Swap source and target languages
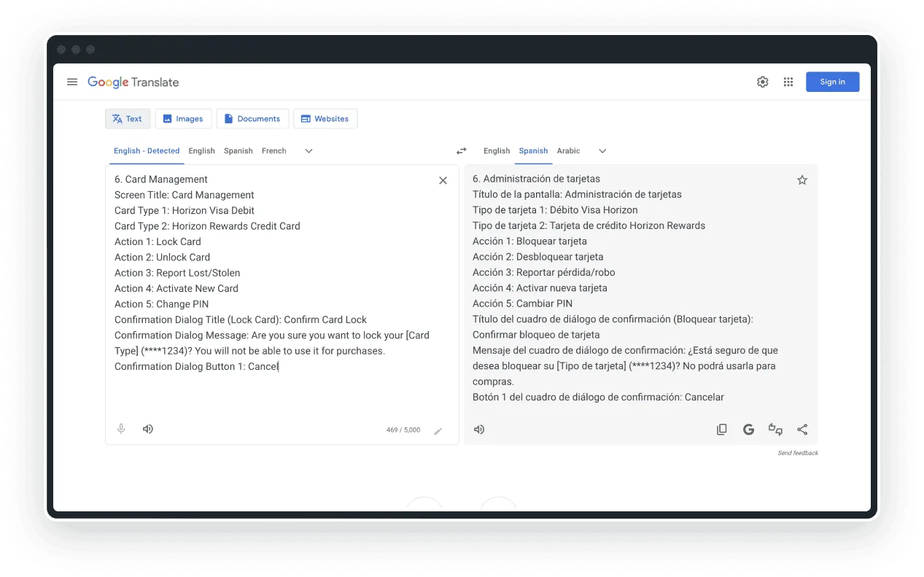924x577 pixels. coord(461,150)
